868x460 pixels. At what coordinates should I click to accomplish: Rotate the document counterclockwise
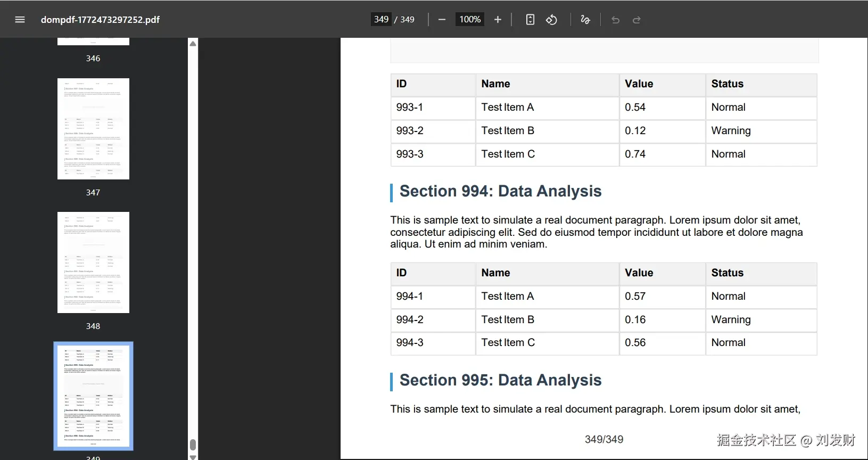[551, 20]
